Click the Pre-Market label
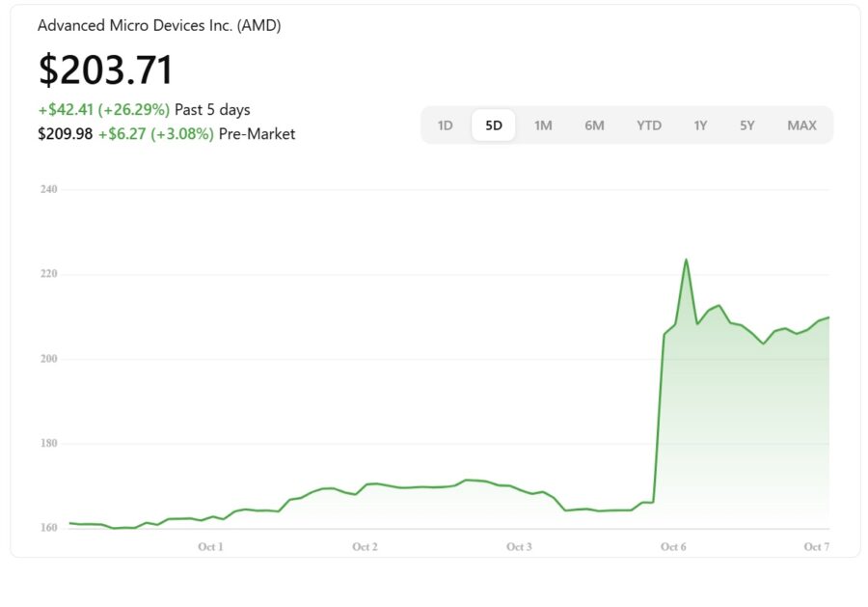The image size is (868, 607). click(x=257, y=134)
